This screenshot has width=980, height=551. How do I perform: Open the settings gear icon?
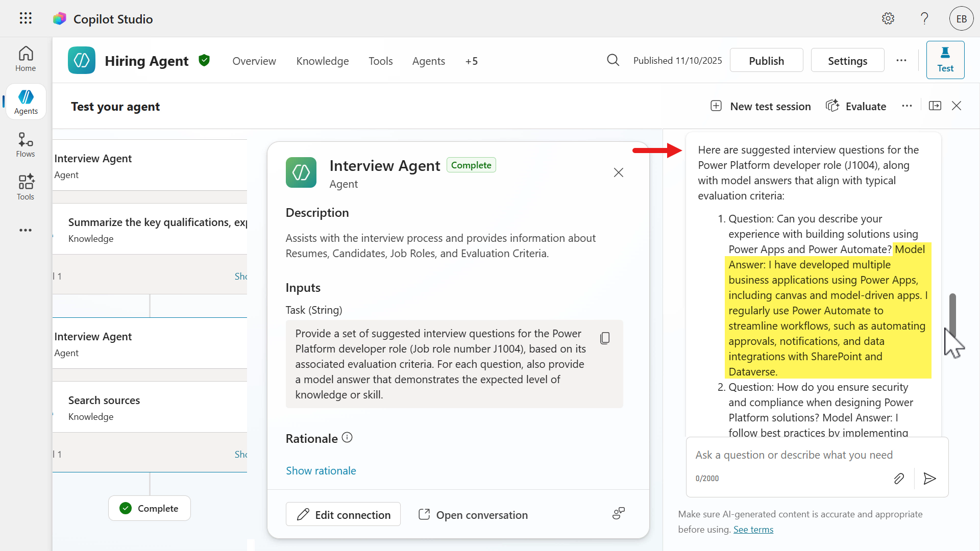pos(888,19)
